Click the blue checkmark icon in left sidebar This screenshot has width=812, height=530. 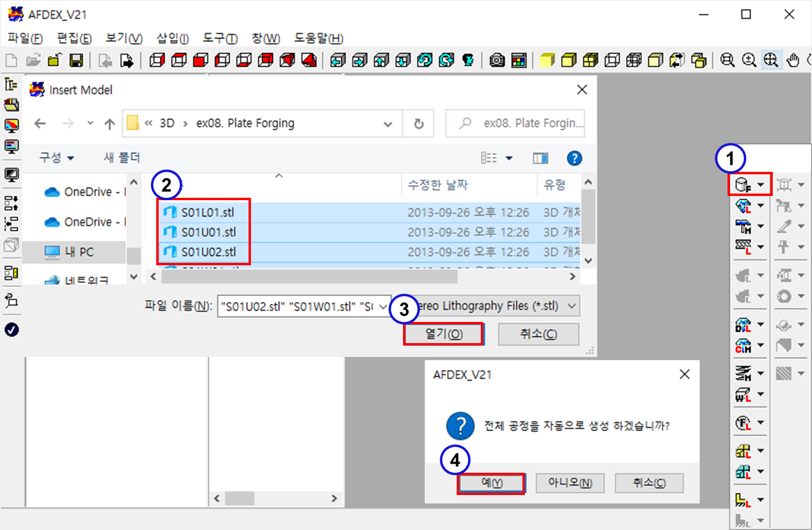pos(11,330)
